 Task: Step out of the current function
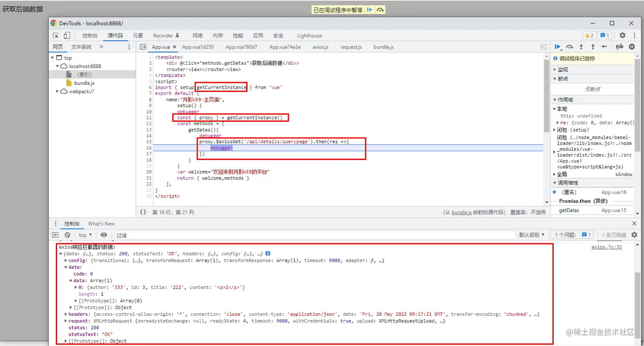592,47
